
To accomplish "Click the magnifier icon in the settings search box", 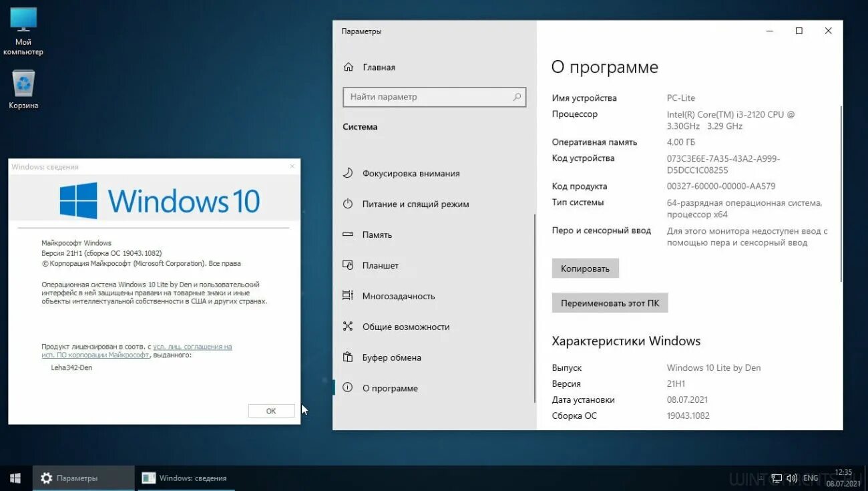I will (x=517, y=97).
